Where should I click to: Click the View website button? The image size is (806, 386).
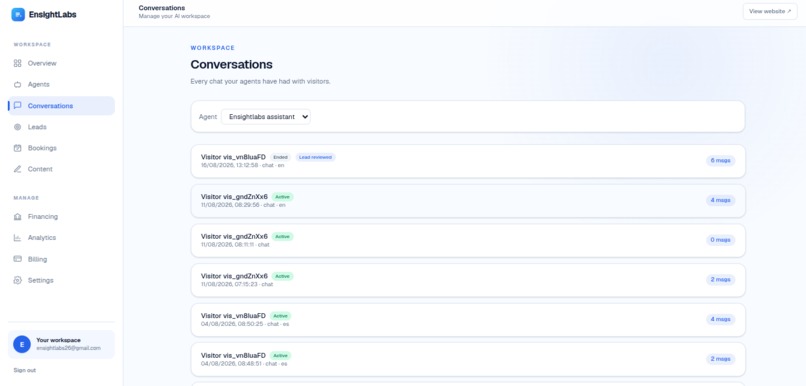[770, 11]
